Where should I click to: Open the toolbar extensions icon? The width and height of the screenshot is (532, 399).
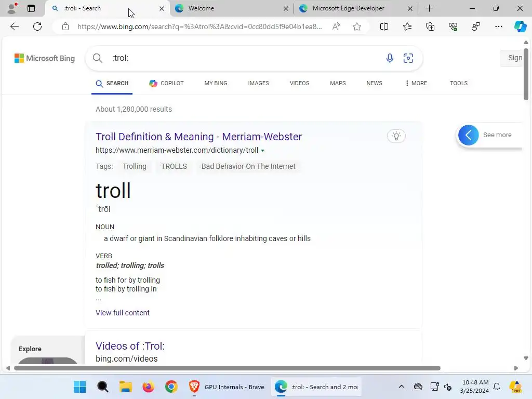point(476,26)
